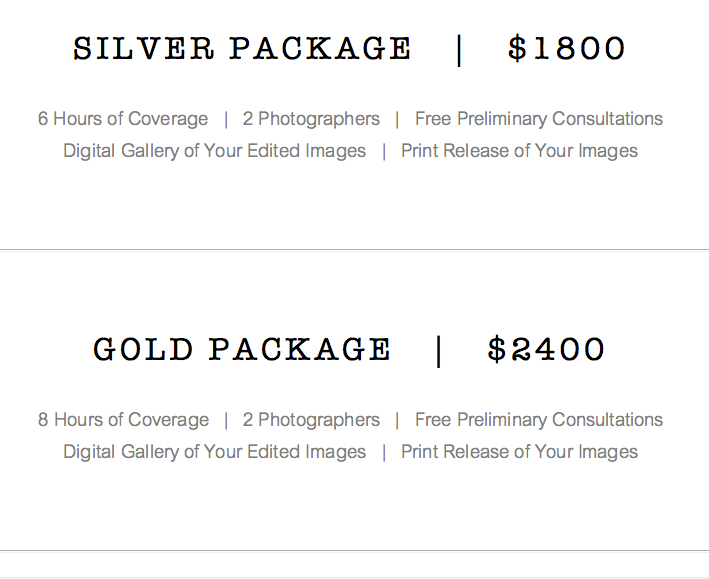Click the horizontal line below the Gold package
This screenshot has width=709, height=579.
[354, 551]
